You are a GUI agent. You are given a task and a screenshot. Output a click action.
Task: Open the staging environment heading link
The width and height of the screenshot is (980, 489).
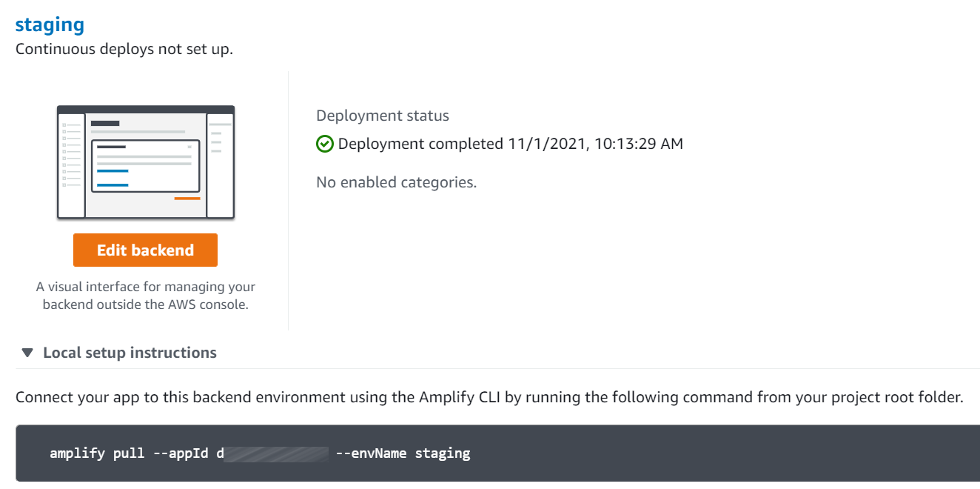coord(49,24)
